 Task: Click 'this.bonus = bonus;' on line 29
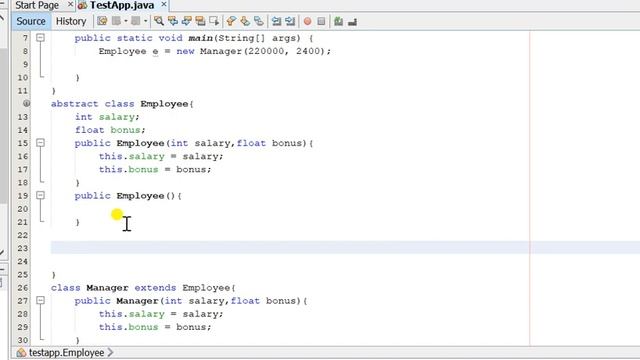(x=155, y=327)
